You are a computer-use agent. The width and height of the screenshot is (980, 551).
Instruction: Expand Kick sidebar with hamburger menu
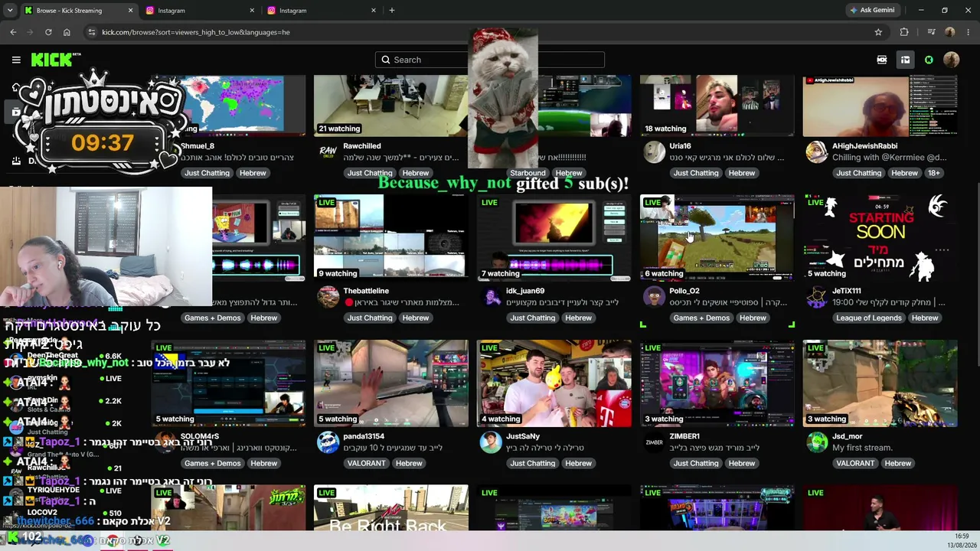[16, 60]
